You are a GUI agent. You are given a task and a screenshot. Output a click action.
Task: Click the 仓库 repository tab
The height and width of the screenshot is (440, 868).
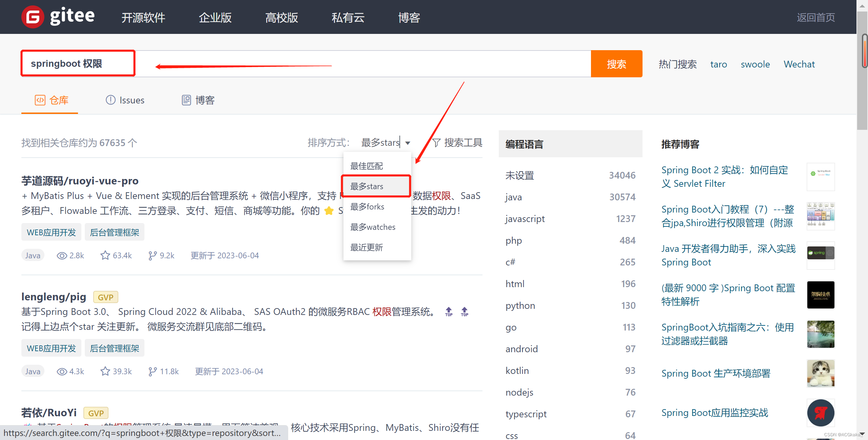click(x=53, y=100)
